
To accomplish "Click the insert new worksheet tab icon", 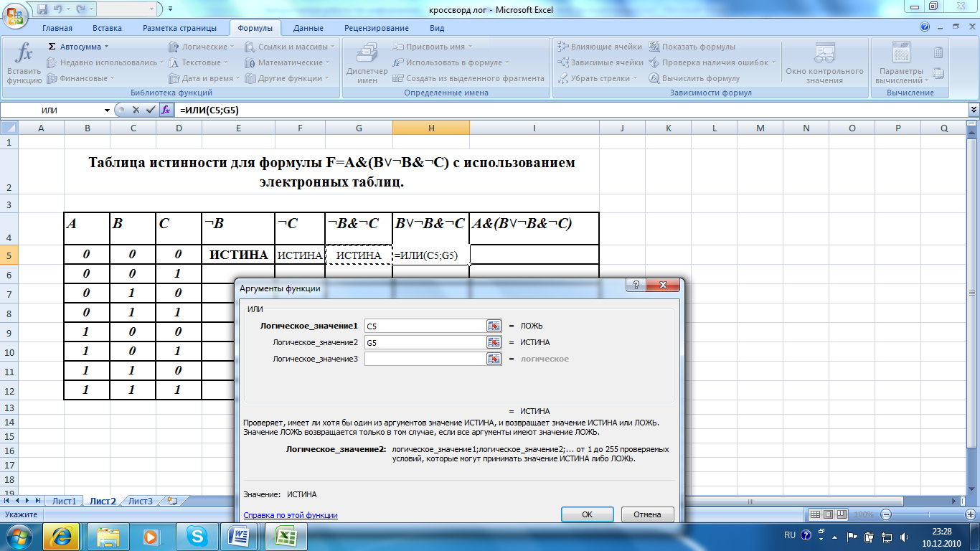I will [x=171, y=501].
